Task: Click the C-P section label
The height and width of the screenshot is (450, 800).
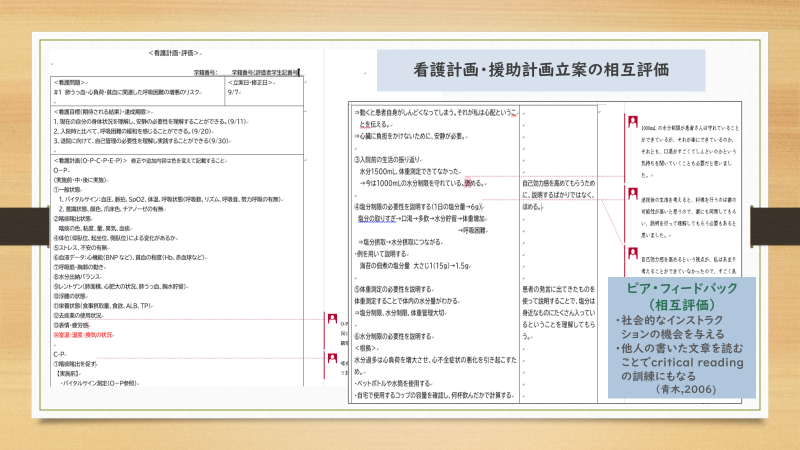Action: [x=60, y=354]
